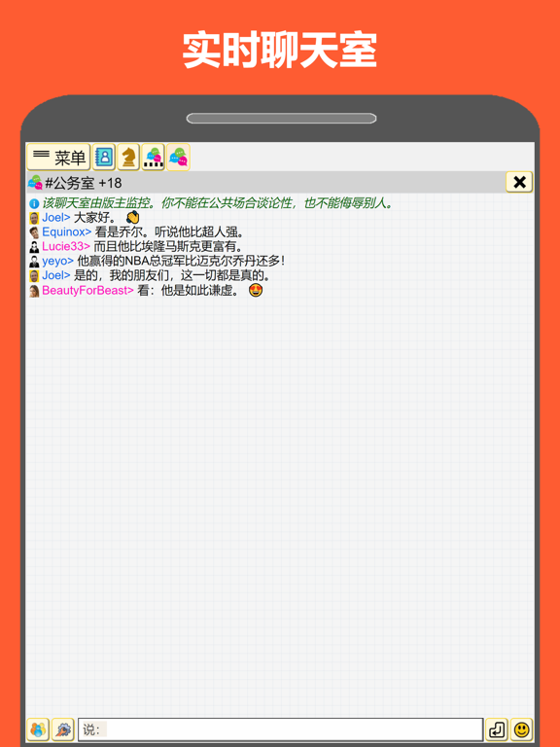This screenshot has width=560, height=747.
Task: Select the active chat room tab icon
Action: coord(178,158)
